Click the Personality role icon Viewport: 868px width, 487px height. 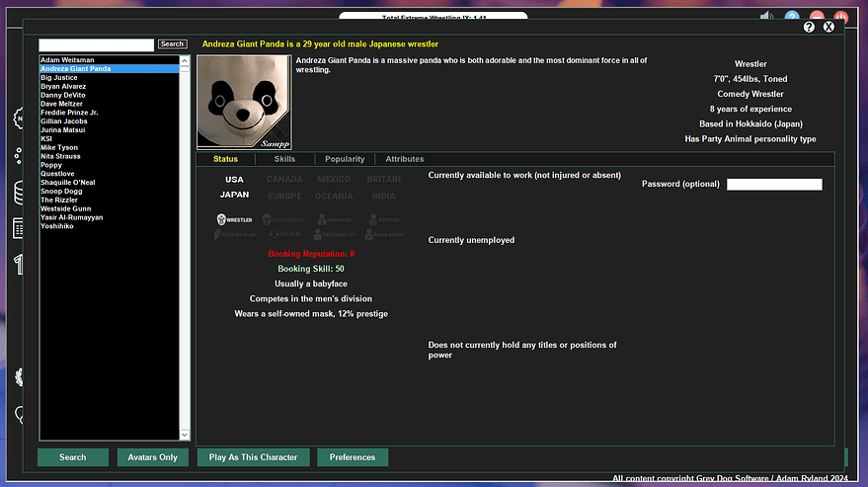(x=317, y=234)
